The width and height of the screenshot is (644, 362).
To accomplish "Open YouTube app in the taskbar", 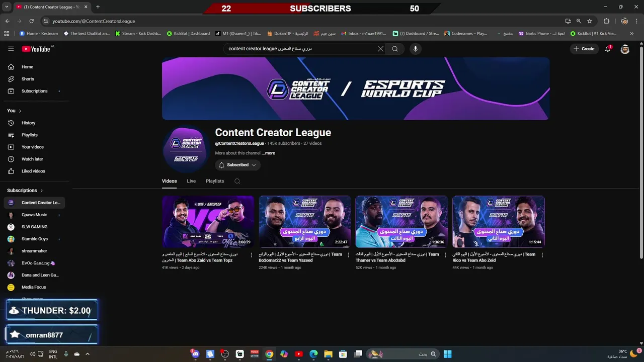I will [299, 354].
